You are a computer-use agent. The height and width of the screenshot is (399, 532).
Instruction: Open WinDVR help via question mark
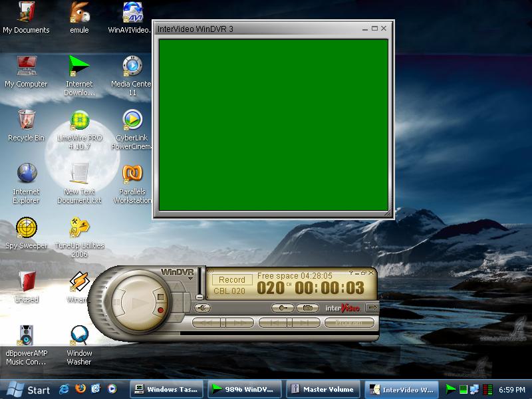(x=351, y=273)
